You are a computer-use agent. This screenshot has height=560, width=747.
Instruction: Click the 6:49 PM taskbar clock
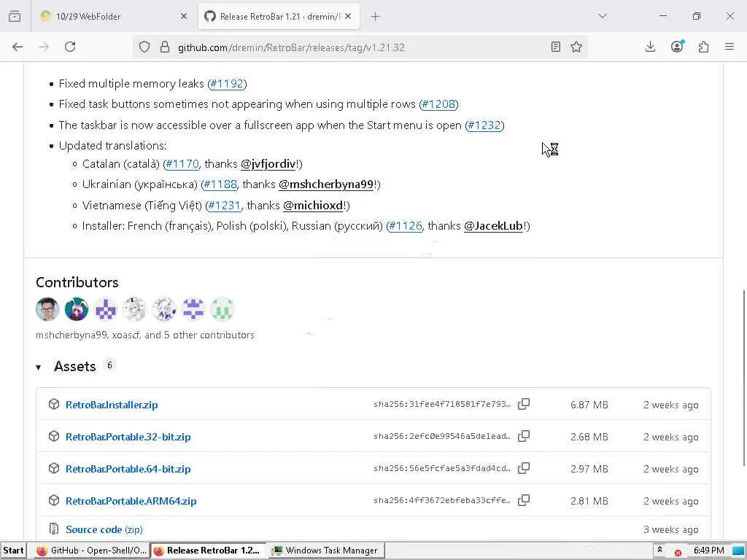coord(709,551)
